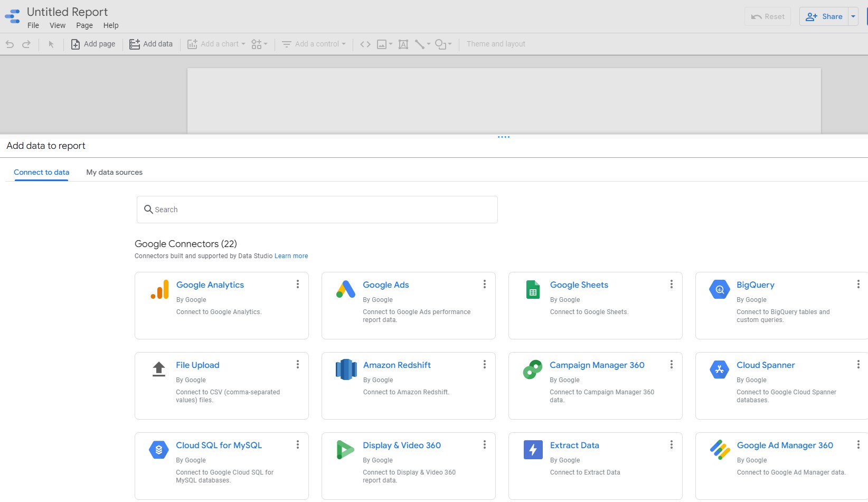
Task: Click the search magnifier icon
Action: (x=148, y=209)
